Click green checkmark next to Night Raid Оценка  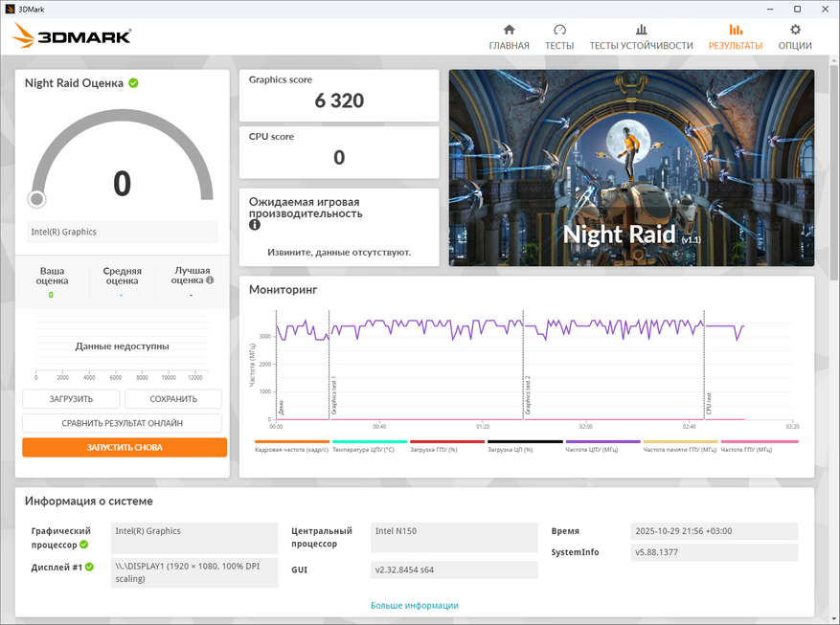133,83
